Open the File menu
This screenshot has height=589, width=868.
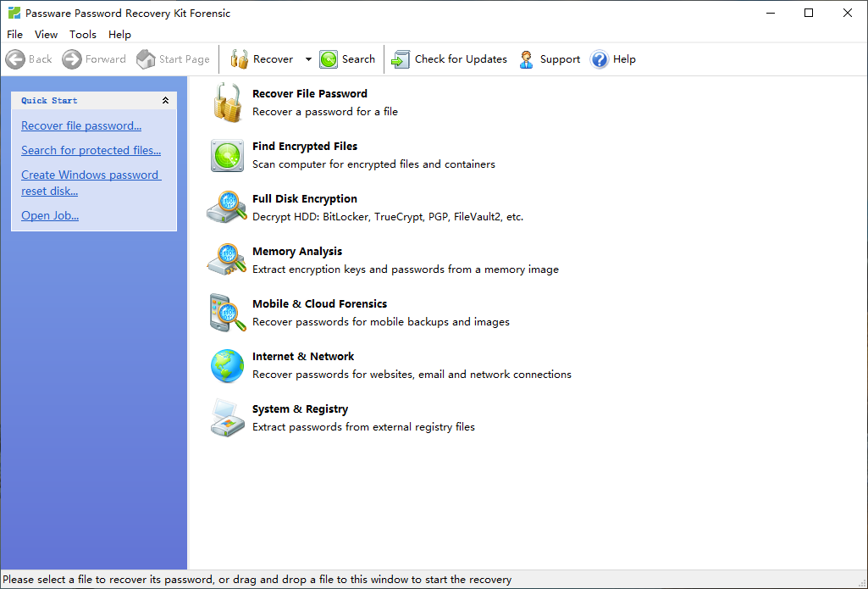coord(15,35)
